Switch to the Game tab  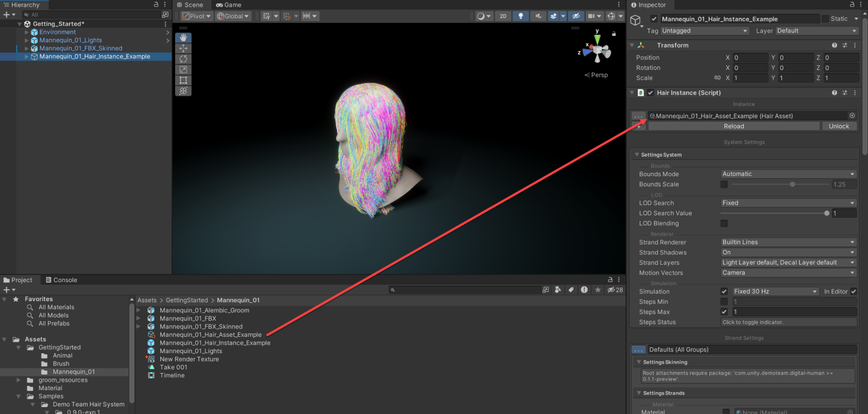[x=228, y=5]
